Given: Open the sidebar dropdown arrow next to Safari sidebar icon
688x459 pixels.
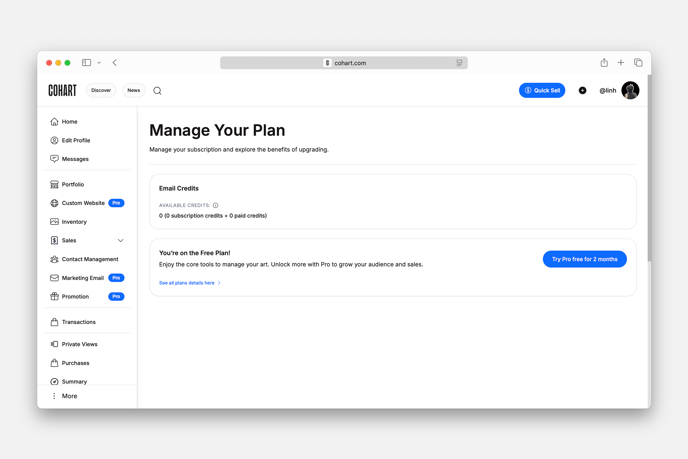Looking at the screenshot, I should [x=99, y=63].
